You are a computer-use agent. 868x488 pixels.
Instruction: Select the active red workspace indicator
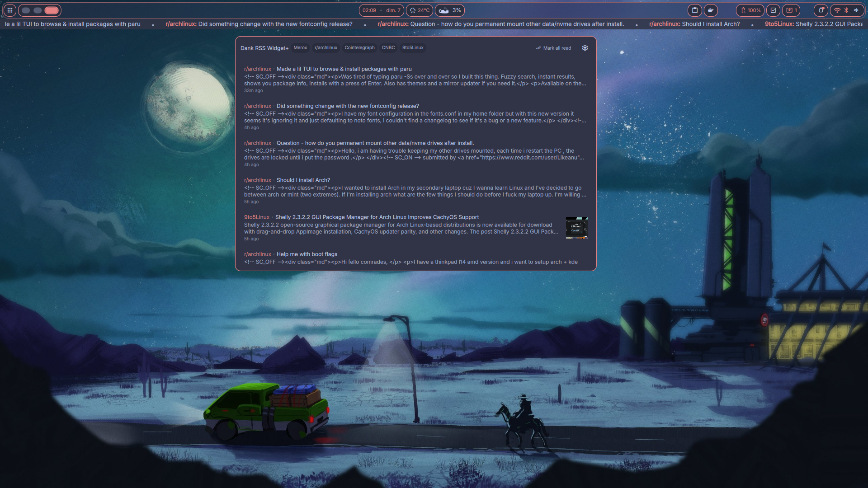tap(52, 10)
